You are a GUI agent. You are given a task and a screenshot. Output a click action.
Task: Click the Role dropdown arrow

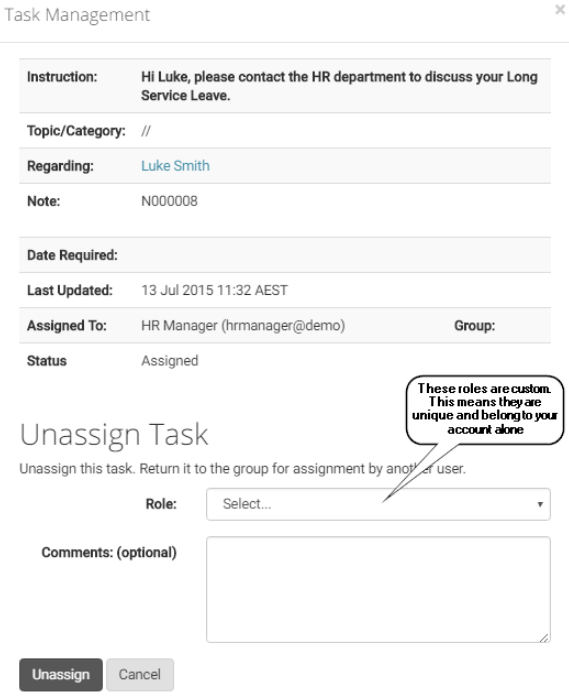point(540,504)
